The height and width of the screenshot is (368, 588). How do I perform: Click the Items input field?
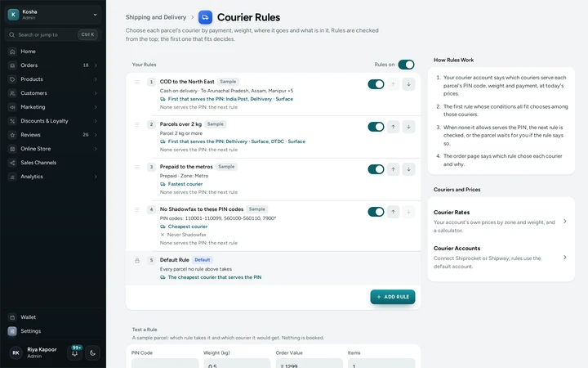tap(381, 363)
